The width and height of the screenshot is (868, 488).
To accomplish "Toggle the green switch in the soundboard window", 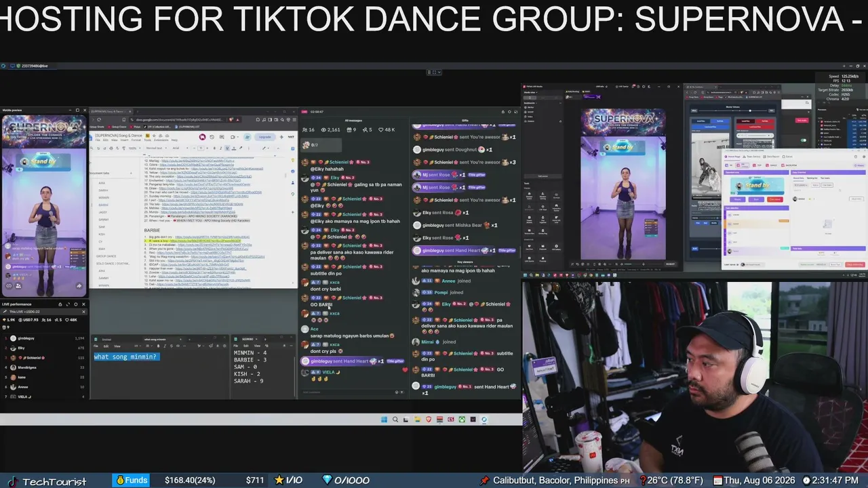I will pos(804,140).
